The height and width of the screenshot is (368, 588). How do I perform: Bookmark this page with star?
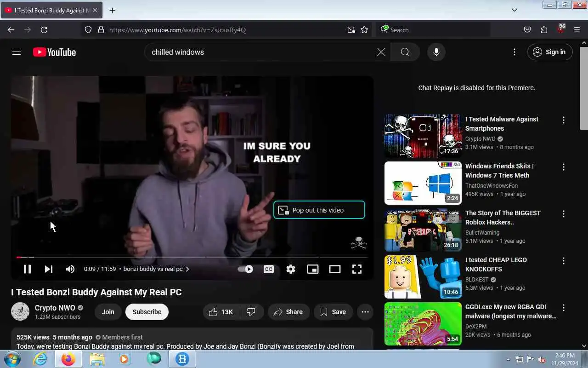pos(364,30)
